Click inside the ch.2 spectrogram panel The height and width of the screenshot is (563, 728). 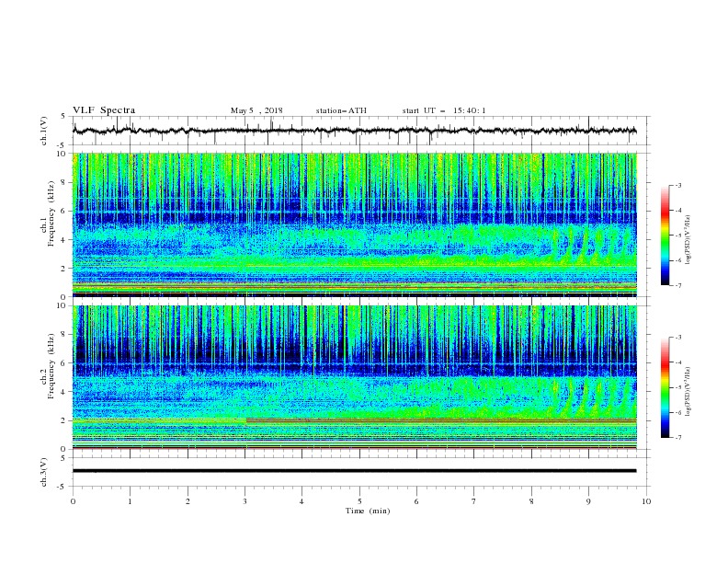(355, 377)
